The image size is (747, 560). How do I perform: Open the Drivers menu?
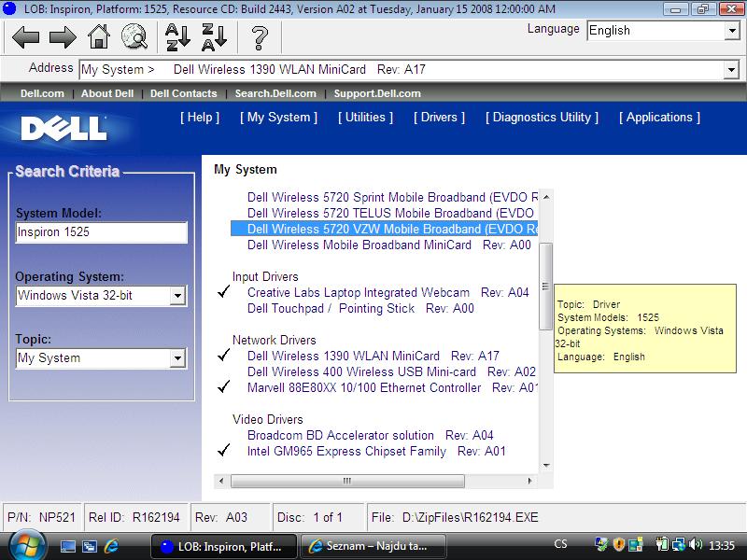[439, 118]
